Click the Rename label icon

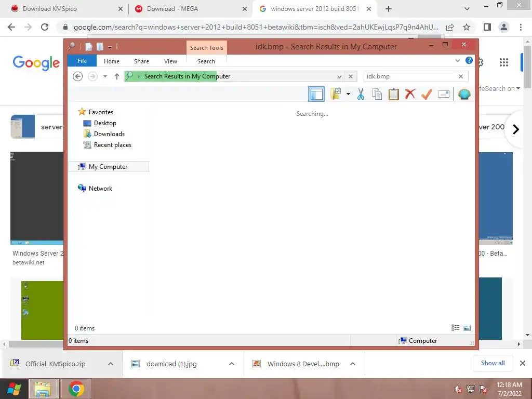[444, 94]
